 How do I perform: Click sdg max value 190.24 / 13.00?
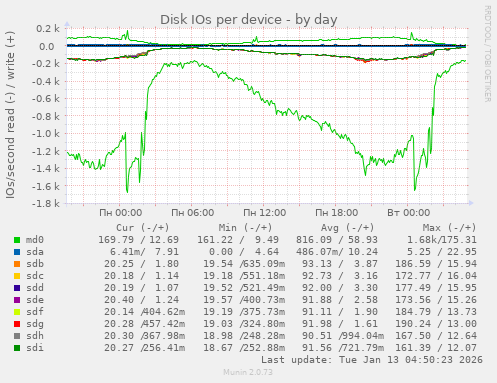[436, 324]
